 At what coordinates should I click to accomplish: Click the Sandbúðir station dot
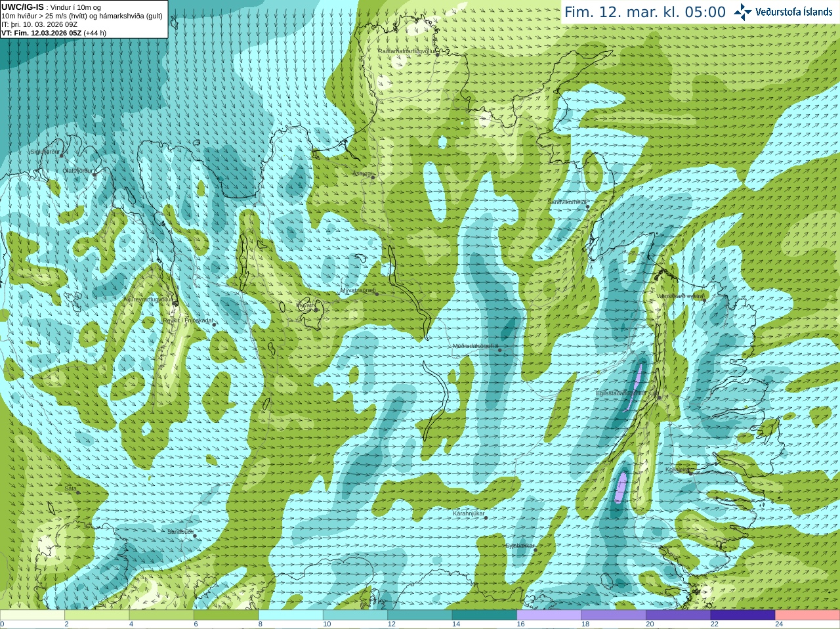coord(195,536)
